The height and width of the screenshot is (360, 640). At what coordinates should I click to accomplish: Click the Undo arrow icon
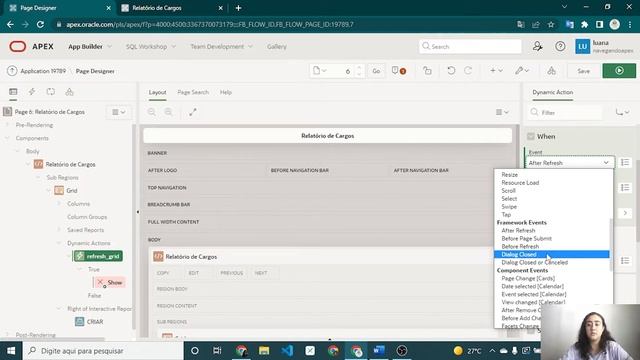click(x=451, y=71)
